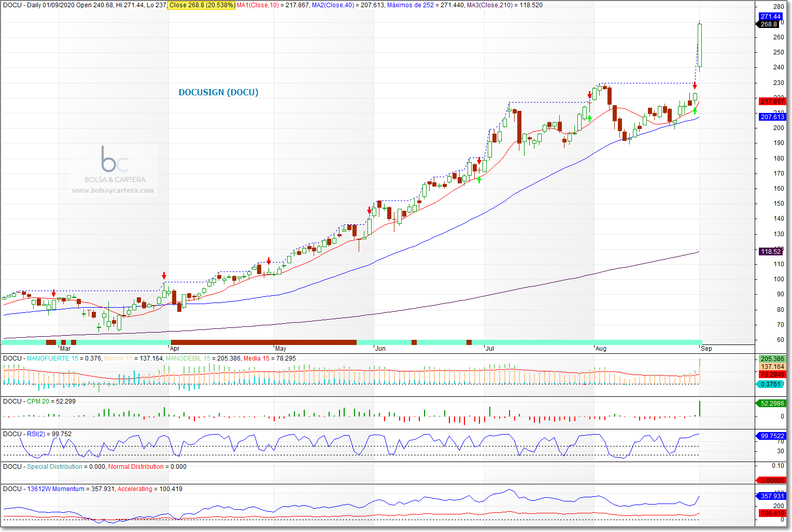This screenshot has width=792, height=532.
Task: Click the RSI(2) = 99.752 label
Action: (x=49, y=434)
